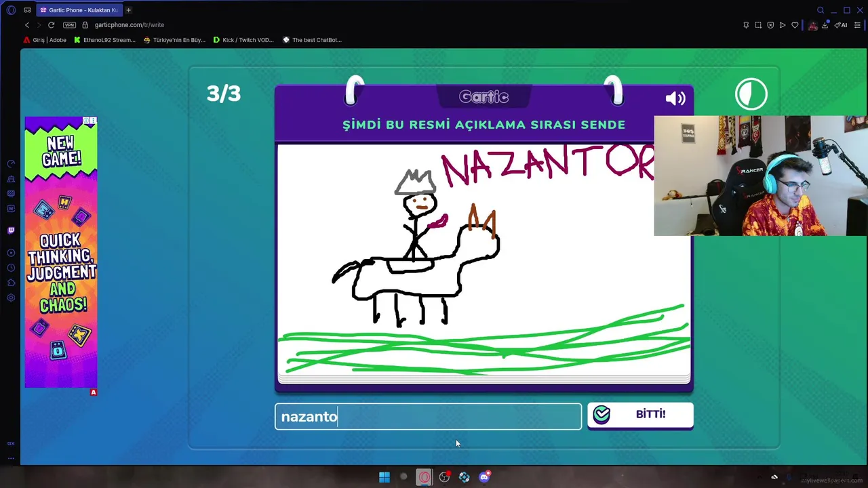Open the GX Corner gamepad icon
This screenshot has height=488, width=868.
click(27, 10)
